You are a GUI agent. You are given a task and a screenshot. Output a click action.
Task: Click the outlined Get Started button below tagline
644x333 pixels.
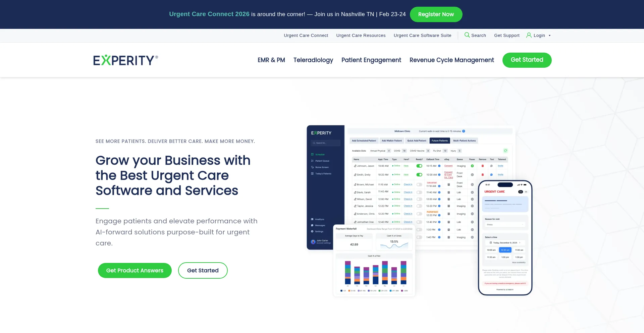[x=203, y=270]
